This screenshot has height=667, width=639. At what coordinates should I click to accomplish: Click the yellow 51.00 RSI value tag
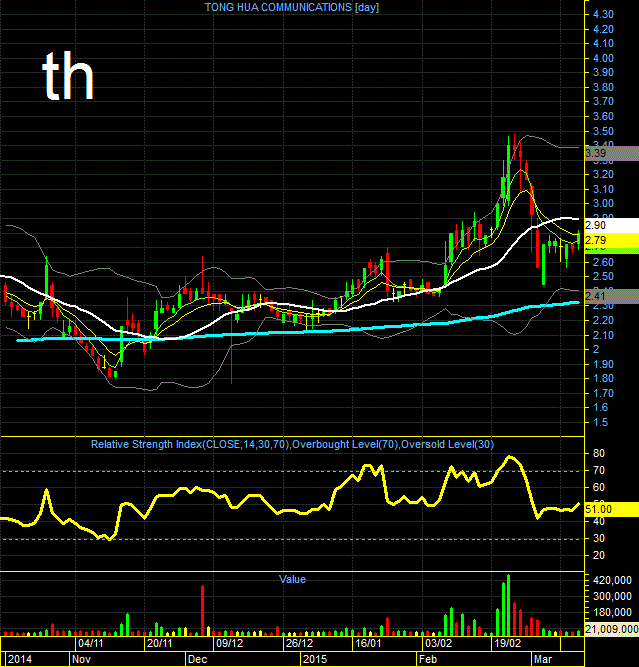coord(612,509)
